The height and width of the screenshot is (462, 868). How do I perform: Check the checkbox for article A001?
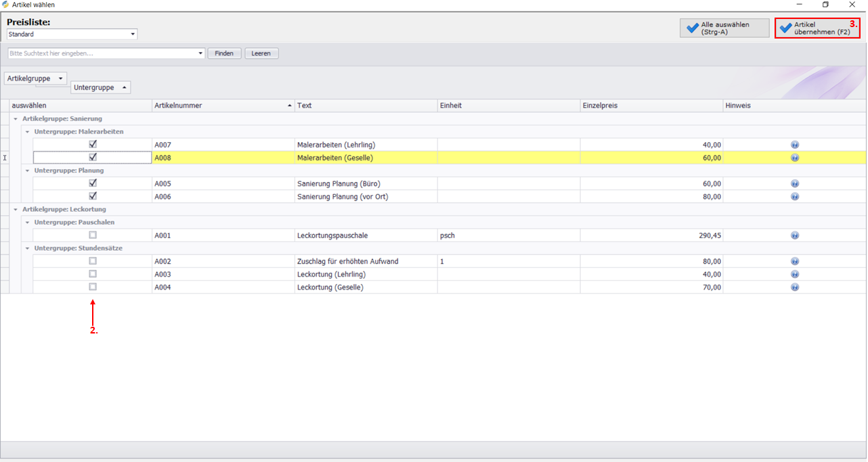(x=93, y=235)
